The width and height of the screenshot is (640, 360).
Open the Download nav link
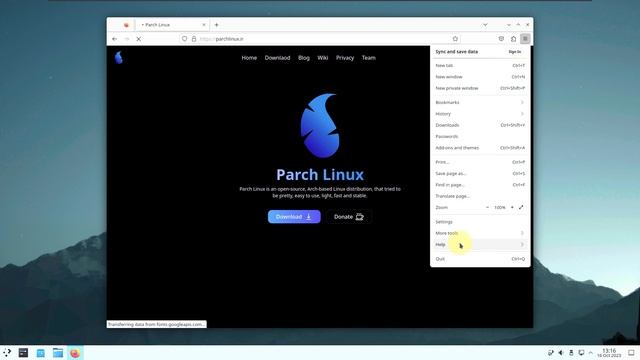pos(277,58)
